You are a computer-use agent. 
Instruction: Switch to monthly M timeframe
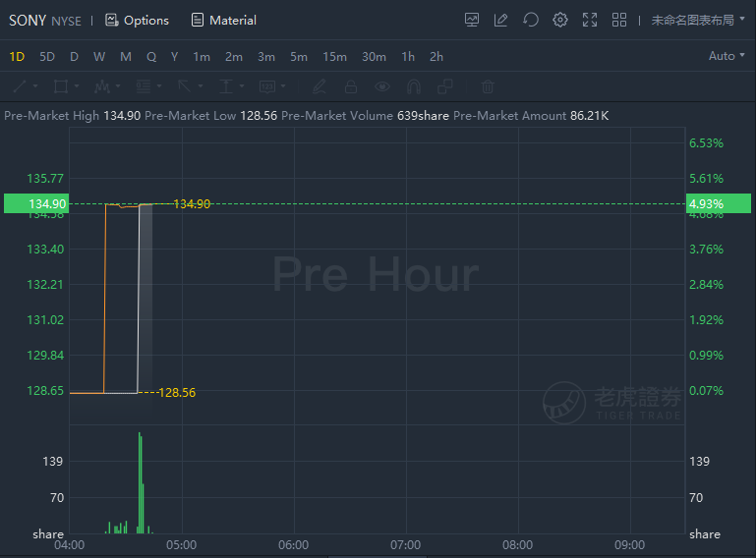(126, 57)
